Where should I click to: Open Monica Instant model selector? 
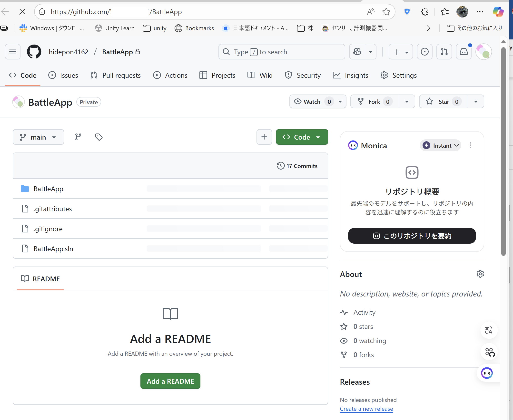coord(440,145)
